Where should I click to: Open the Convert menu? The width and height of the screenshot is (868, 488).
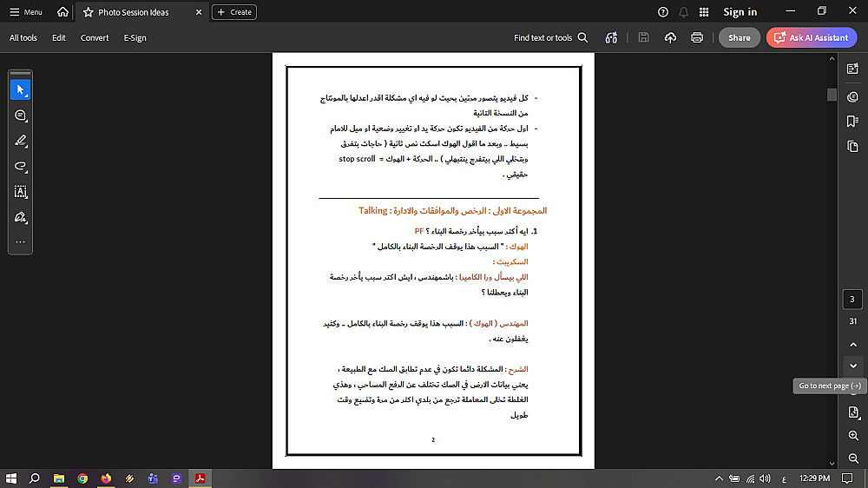pyautogui.click(x=95, y=37)
